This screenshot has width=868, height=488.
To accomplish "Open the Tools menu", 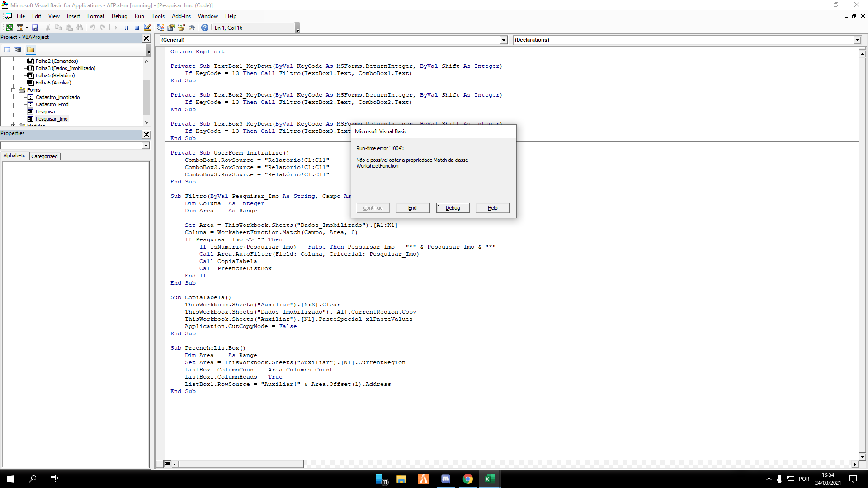I will click(158, 16).
